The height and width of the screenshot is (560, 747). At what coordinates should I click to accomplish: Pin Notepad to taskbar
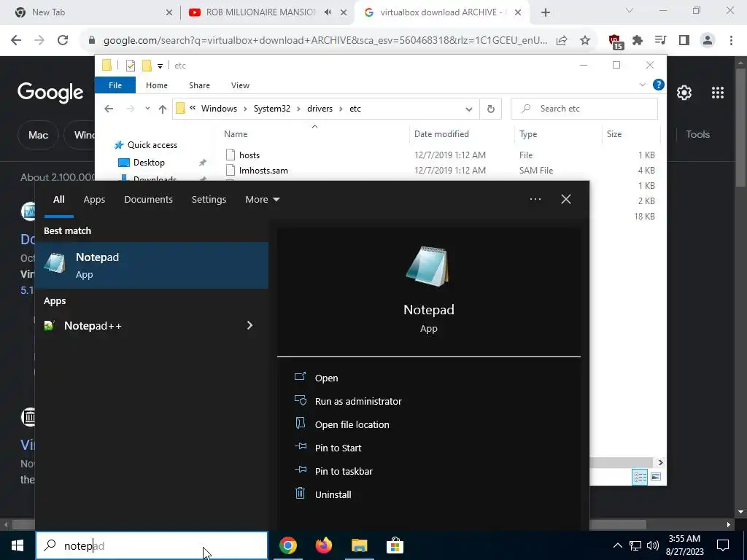tap(344, 471)
